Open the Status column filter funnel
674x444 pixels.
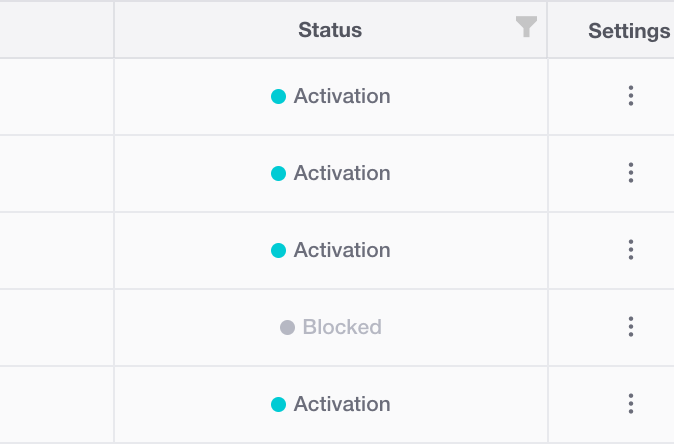[x=527, y=28]
